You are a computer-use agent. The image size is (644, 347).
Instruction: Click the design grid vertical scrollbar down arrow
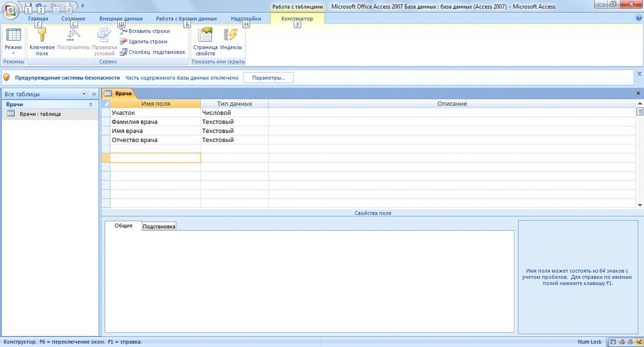(640, 205)
